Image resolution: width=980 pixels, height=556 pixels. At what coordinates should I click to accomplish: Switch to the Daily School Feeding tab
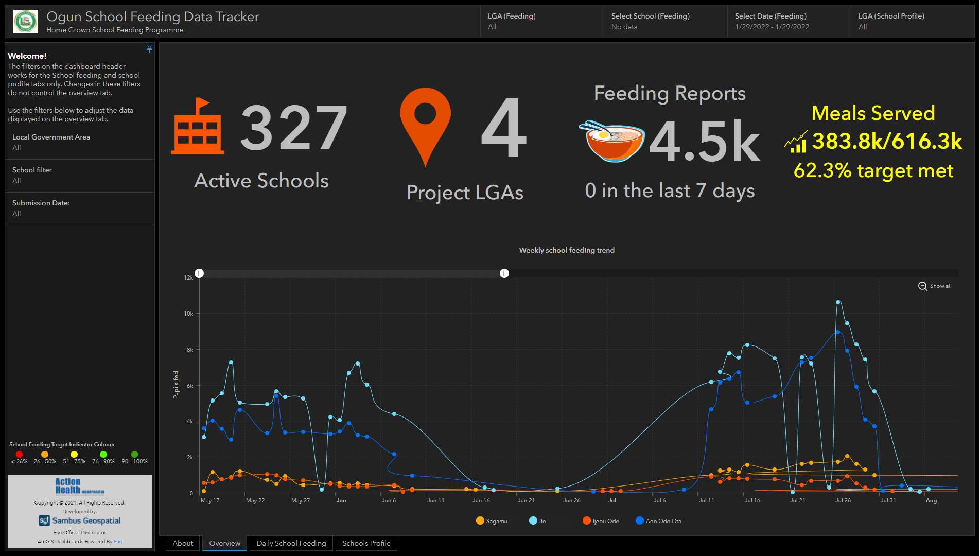coord(291,543)
